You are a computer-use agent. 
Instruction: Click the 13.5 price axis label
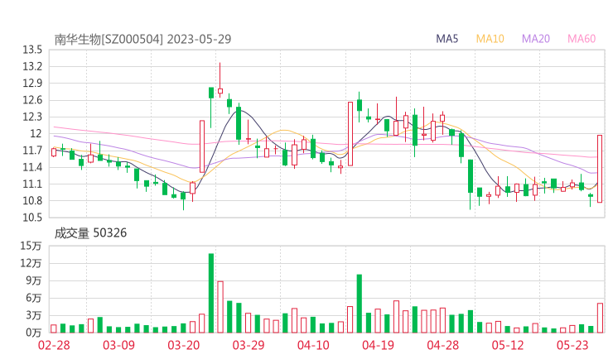pyautogui.click(x=32, y=50)
